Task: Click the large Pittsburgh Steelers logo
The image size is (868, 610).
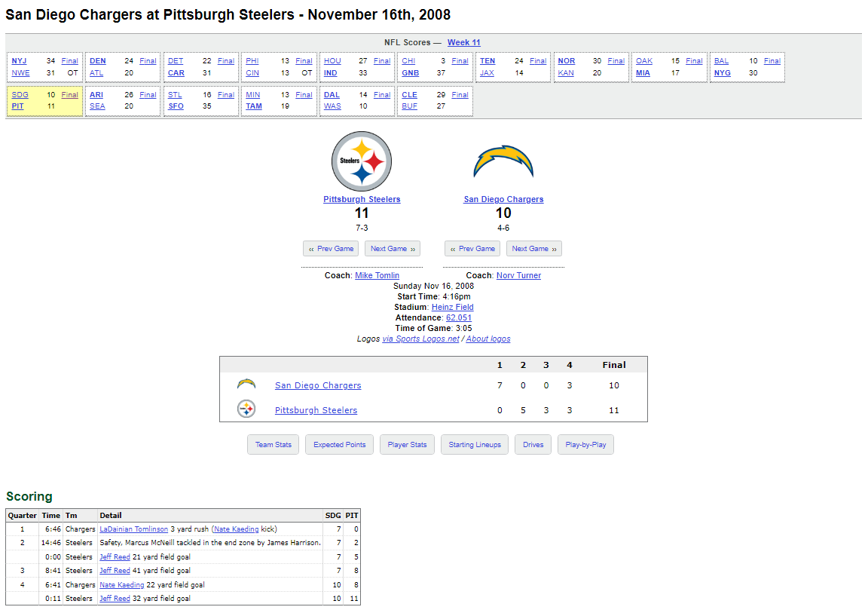Action: (362, 161)
